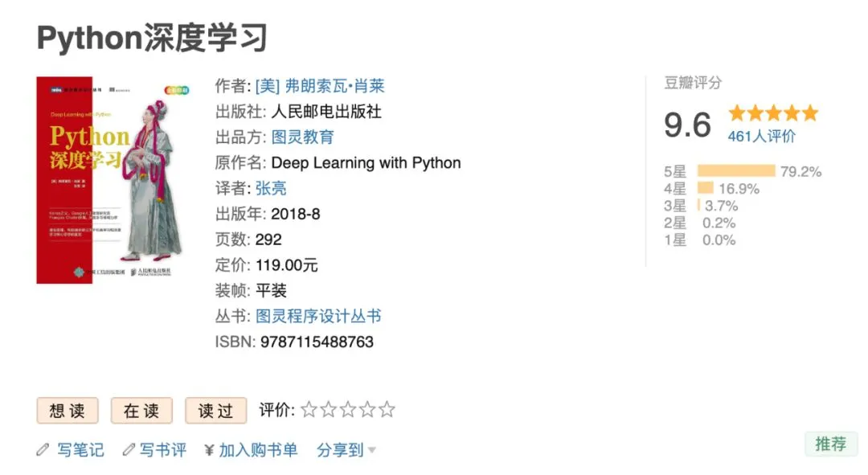Click the 3.7% percentage
Viewport: 868px width, 475px height.
click(721, 206)
